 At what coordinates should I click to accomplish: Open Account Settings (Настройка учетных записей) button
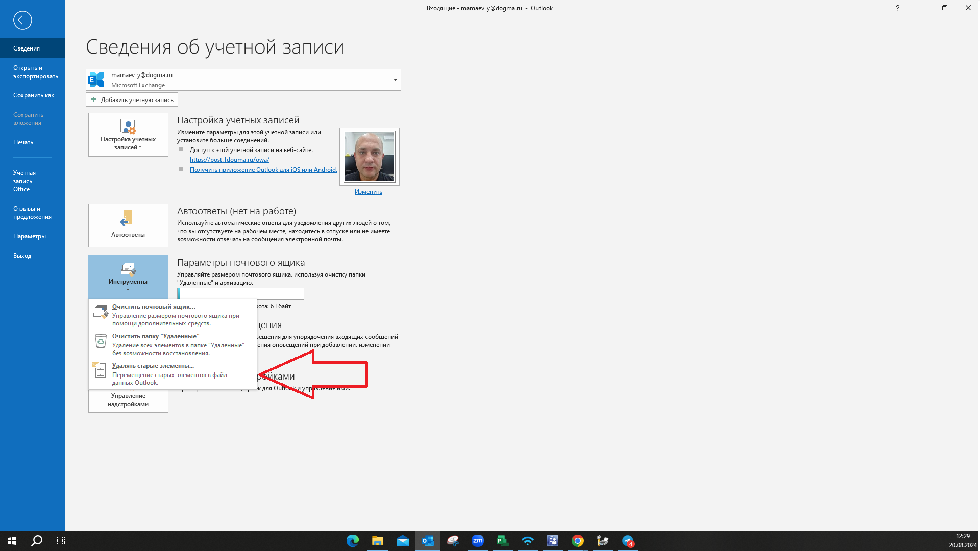coord(128,135)
